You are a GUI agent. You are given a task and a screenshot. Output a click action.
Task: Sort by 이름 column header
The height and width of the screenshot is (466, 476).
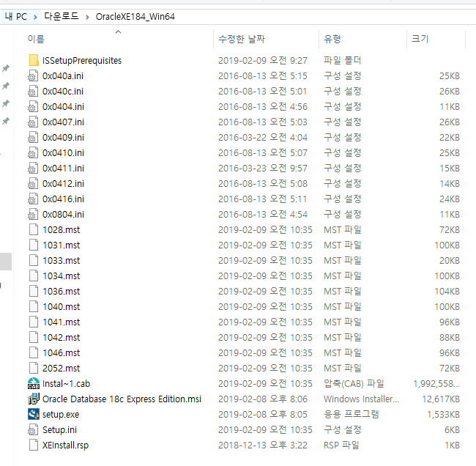pos(36,39)
